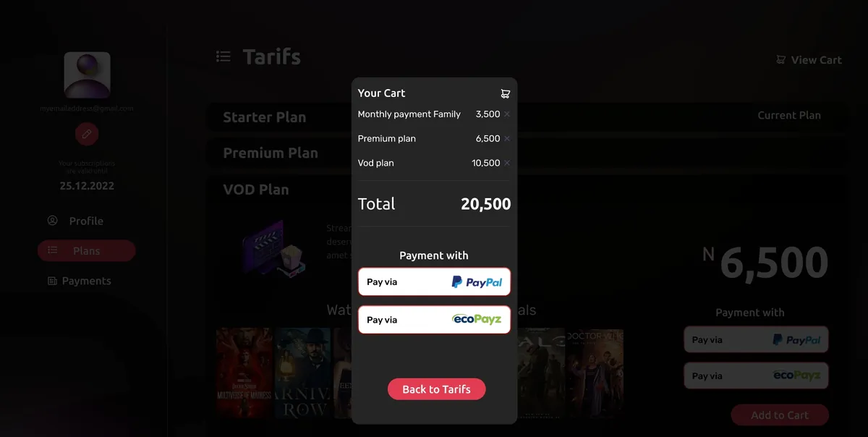Expand the Premium Plan section
Screen dimensions: 868x437
tap(271, 153)
